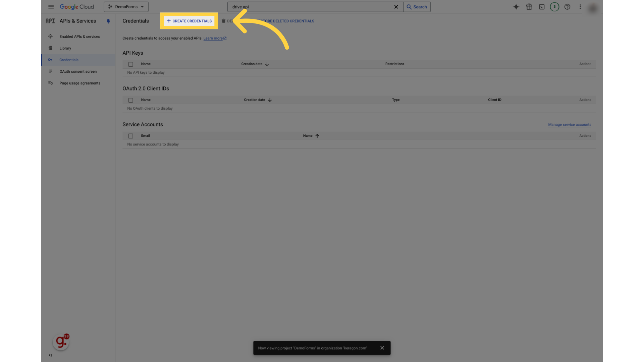Open the Manage service accounts link
Image resolution: width=644 pixels, height=362 pixels.
click(x=570, y=125)
